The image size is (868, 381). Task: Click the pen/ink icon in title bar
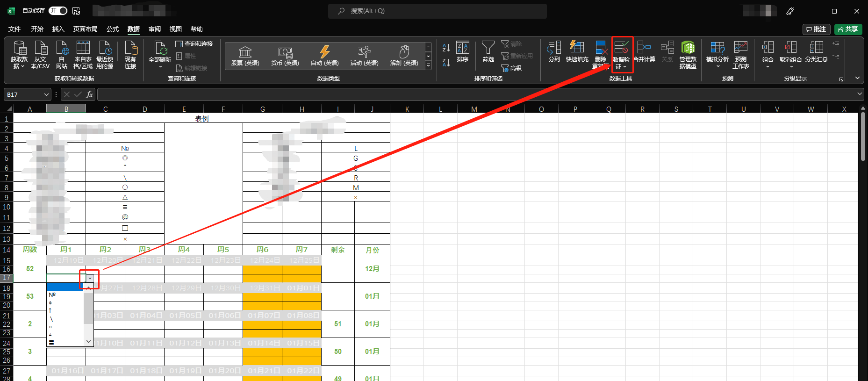pyautogui.click(x=790, y=11)
